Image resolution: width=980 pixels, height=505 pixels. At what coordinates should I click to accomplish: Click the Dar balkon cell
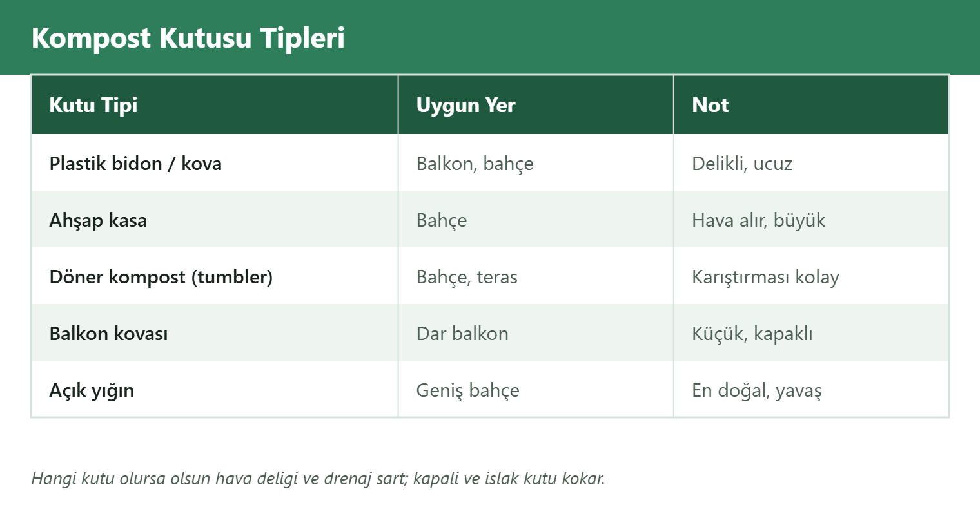click(536, 333)
